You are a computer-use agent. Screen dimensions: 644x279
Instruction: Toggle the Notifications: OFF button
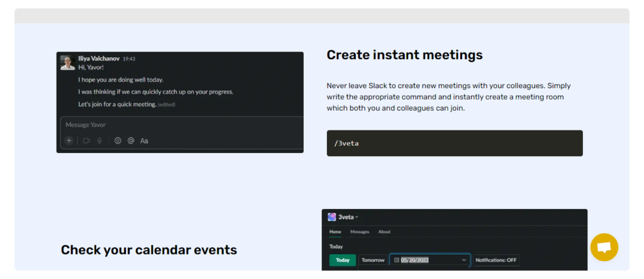[x=496, y=260]
